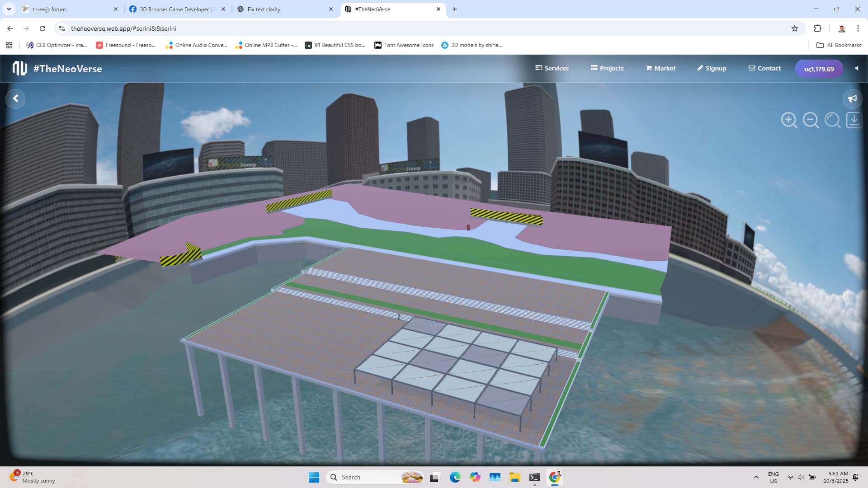Click the round back arrow button
The width and height of the screenshot is (868, 488).
(16, 99)
